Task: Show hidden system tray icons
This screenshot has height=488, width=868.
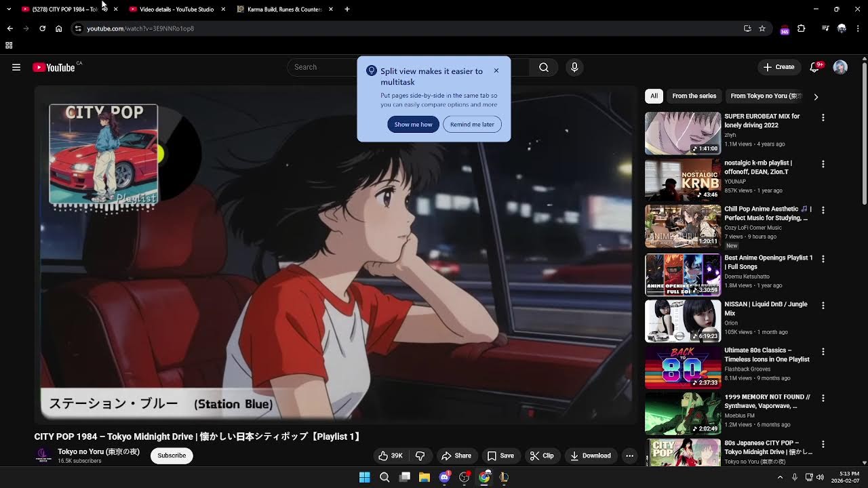Action: (x=780, y=477)
